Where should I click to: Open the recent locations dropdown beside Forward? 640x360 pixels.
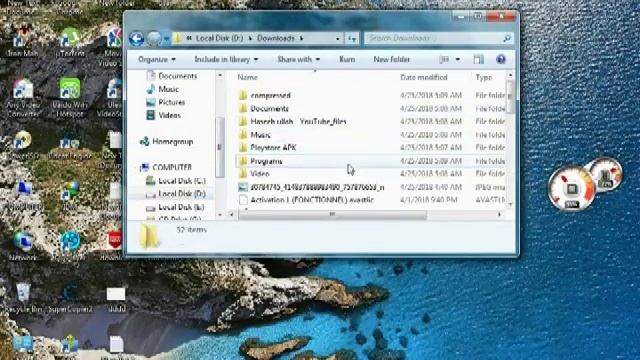(167, 39)
